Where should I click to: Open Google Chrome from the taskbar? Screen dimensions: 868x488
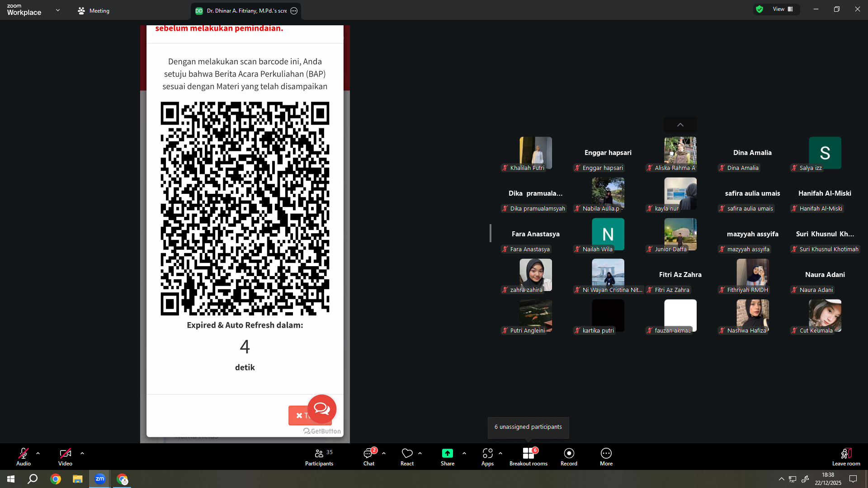coord(56,479)
